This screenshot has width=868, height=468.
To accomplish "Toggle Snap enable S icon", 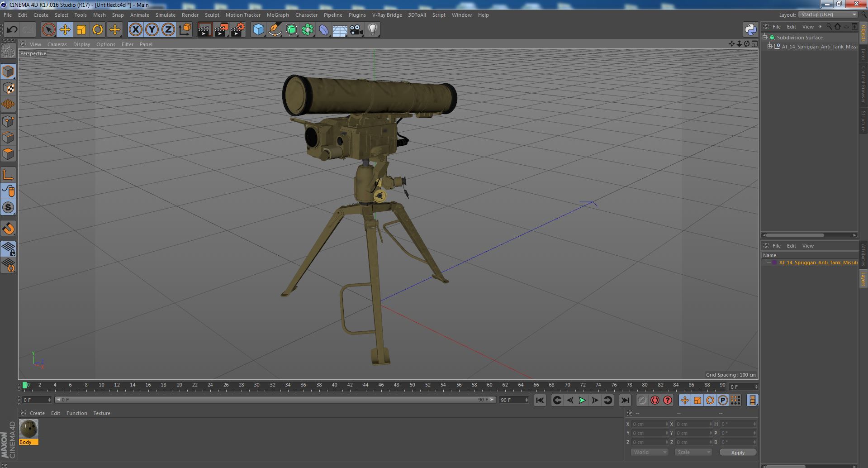I will (x=8, y=208).
